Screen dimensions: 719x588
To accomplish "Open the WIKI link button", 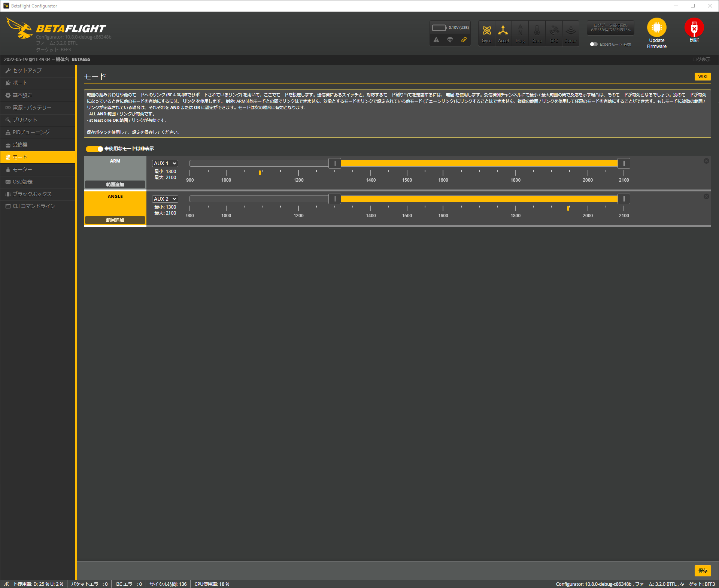I will click(x=703, y=76).
